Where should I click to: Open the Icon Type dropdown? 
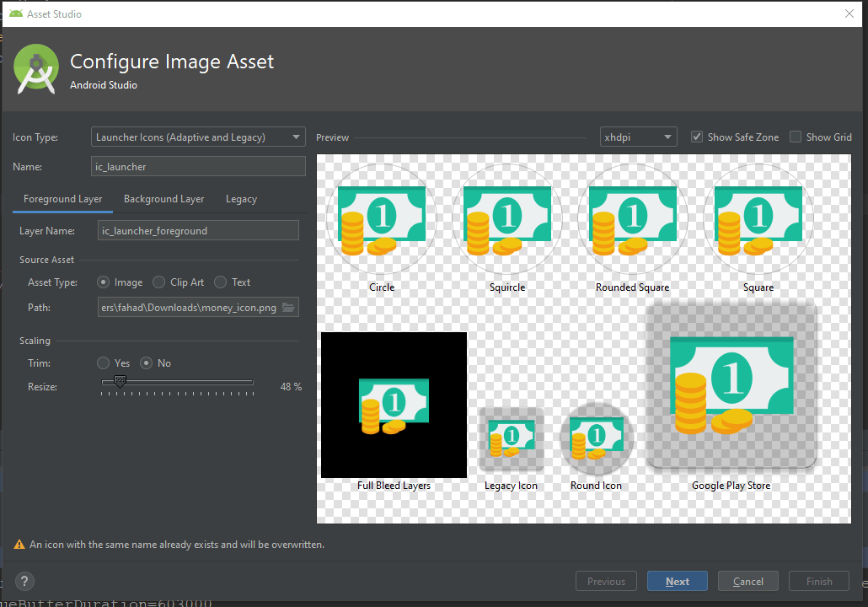(x=198, y=137)
